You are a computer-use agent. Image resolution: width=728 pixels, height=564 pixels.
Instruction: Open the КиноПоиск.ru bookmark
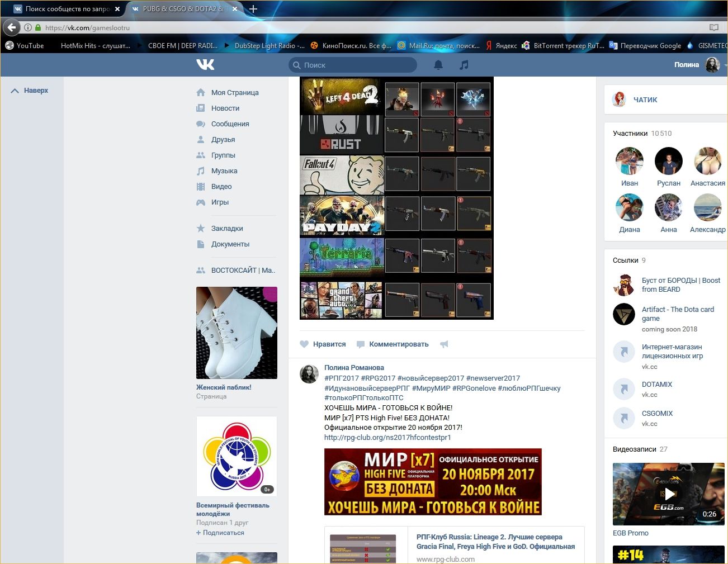[x=352, y=46]
